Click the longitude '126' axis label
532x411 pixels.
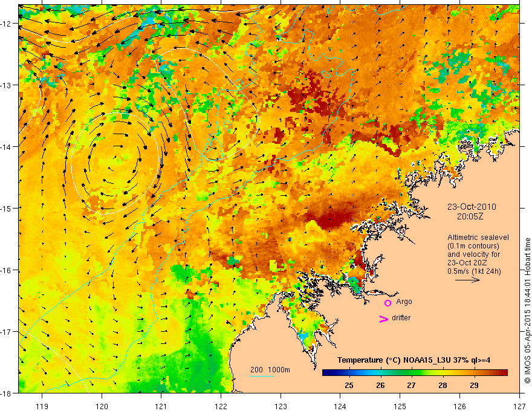pyautogui.click(x=459, y=406)
